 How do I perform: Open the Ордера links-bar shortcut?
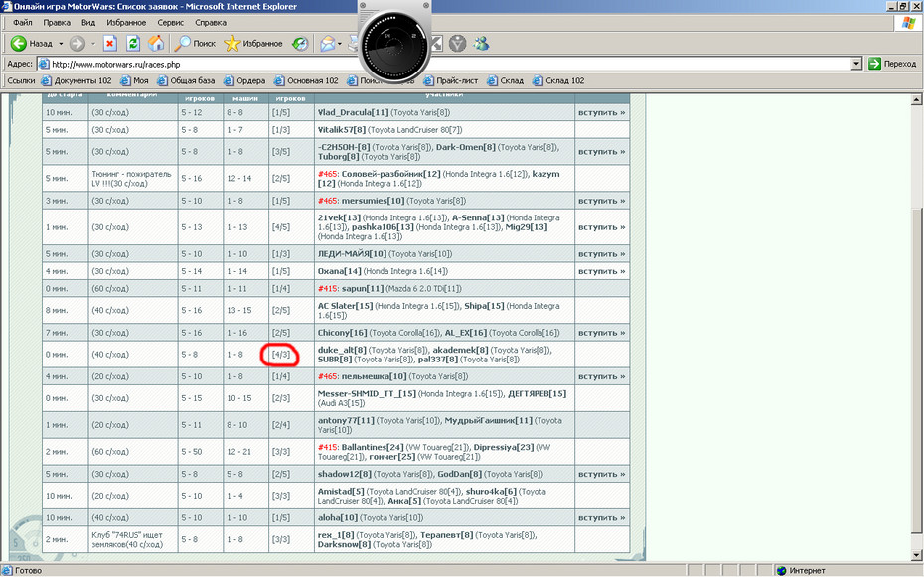[x=244, y=80]
